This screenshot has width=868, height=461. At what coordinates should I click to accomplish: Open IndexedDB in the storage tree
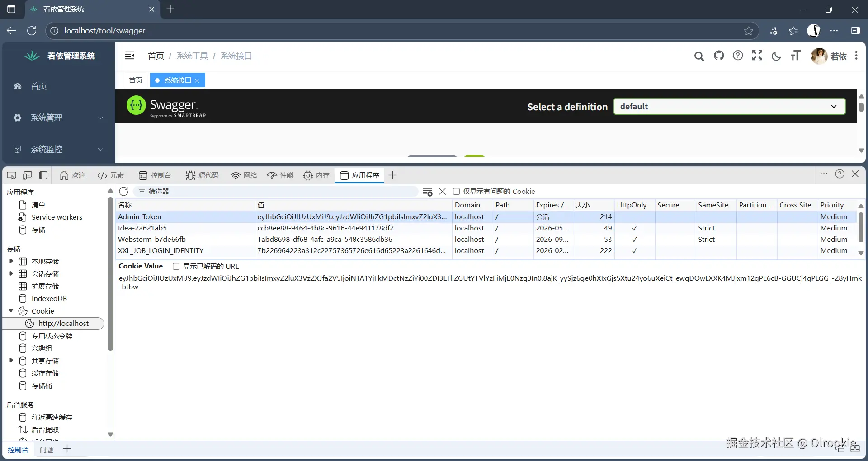click(49, 299)
